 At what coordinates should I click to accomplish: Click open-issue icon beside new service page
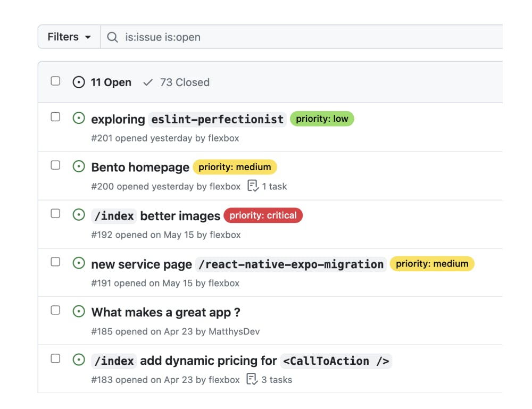(79, 263)
